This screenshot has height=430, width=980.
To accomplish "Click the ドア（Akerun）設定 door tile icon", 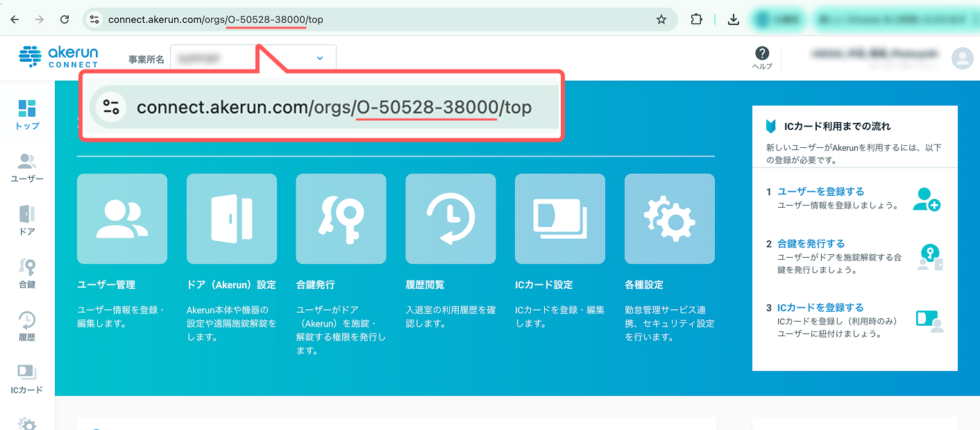I will 232,219.
